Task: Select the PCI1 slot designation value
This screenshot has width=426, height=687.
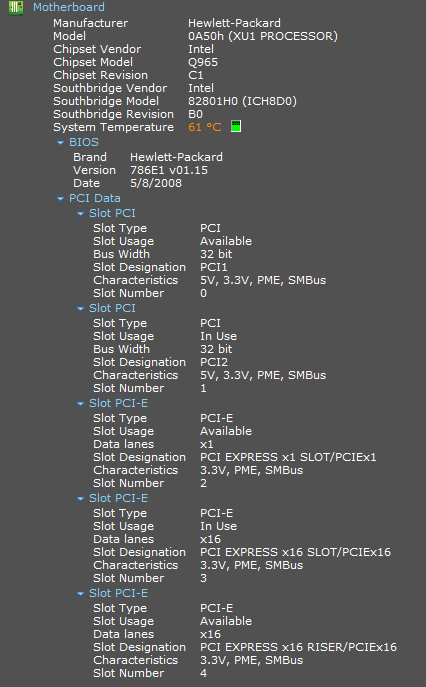Action: [214, 267]
